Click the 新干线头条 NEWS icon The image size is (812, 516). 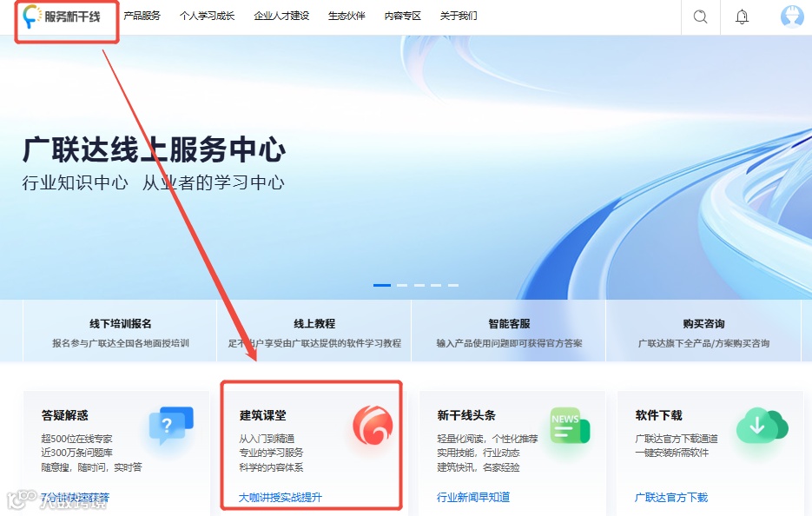(x=570, y=426)
